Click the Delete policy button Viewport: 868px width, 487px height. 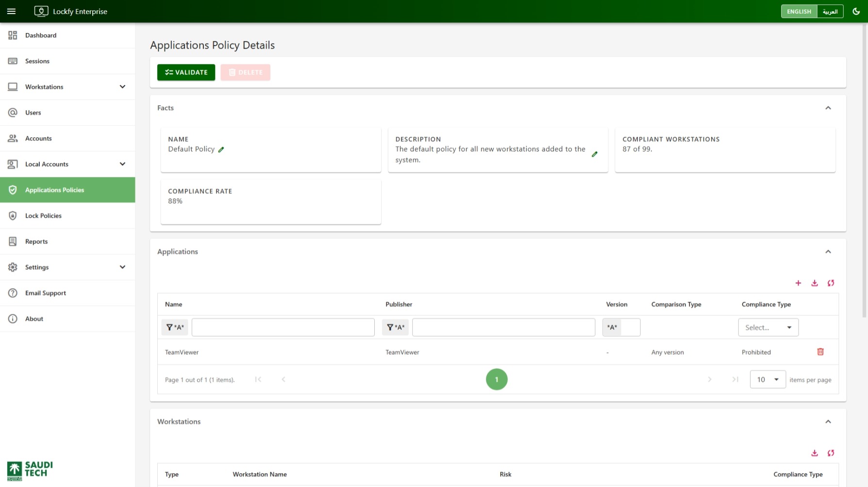point(245,72)
